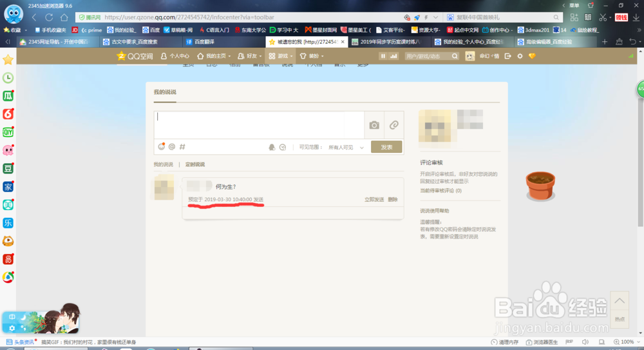
Task: Click 浏览器医生 in status bar
Action: point(542,342)
